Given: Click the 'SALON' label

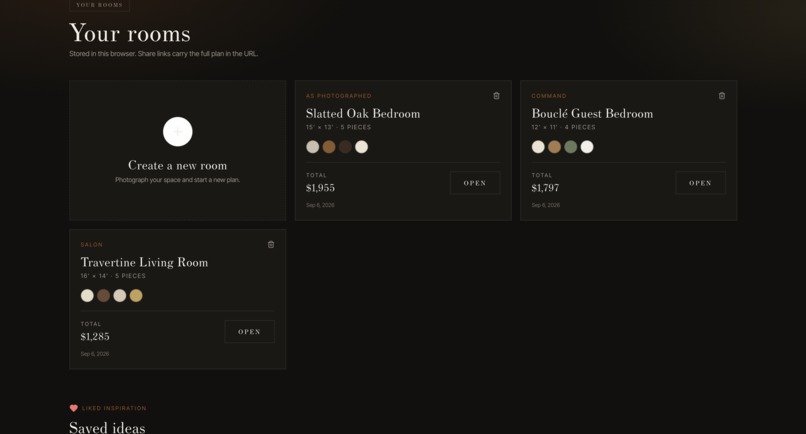Looking at the screenshot, I should pyautogui.click(x=91, y=245).
